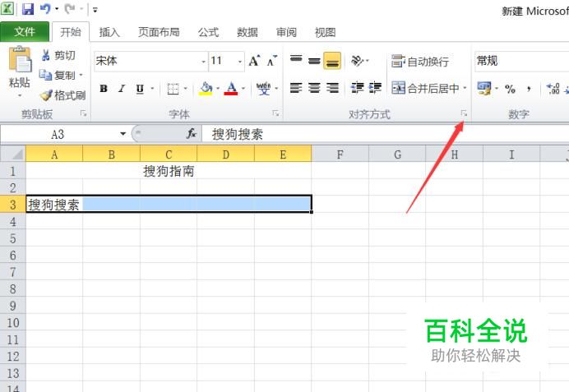Decrease font size with small A icon
Screen dimensions: 569x392
coord(272,61)
